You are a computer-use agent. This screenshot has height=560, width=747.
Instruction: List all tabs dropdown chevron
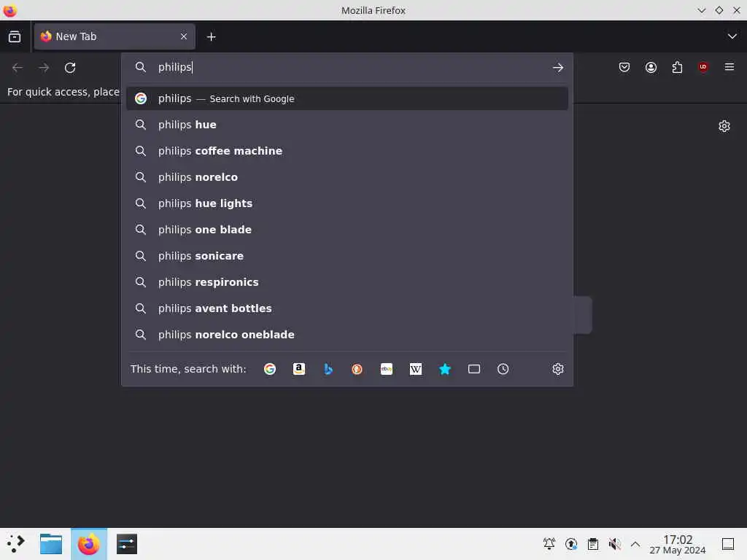(732, 36)
